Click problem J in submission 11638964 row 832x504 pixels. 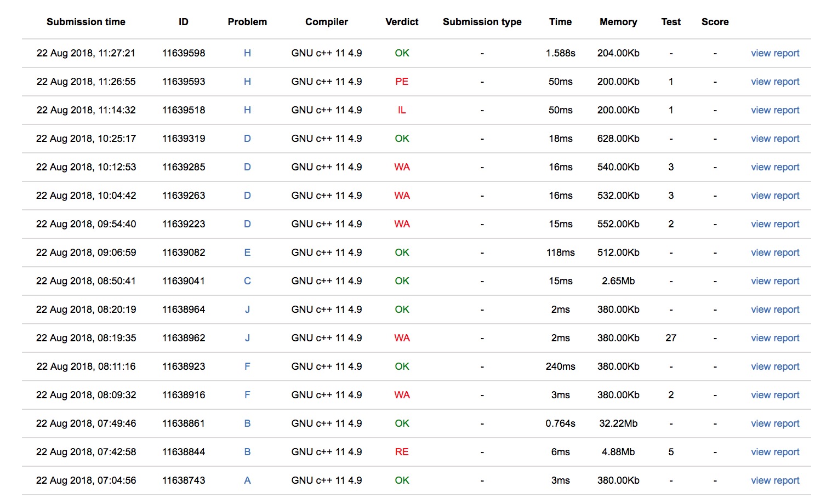point(247,310)
